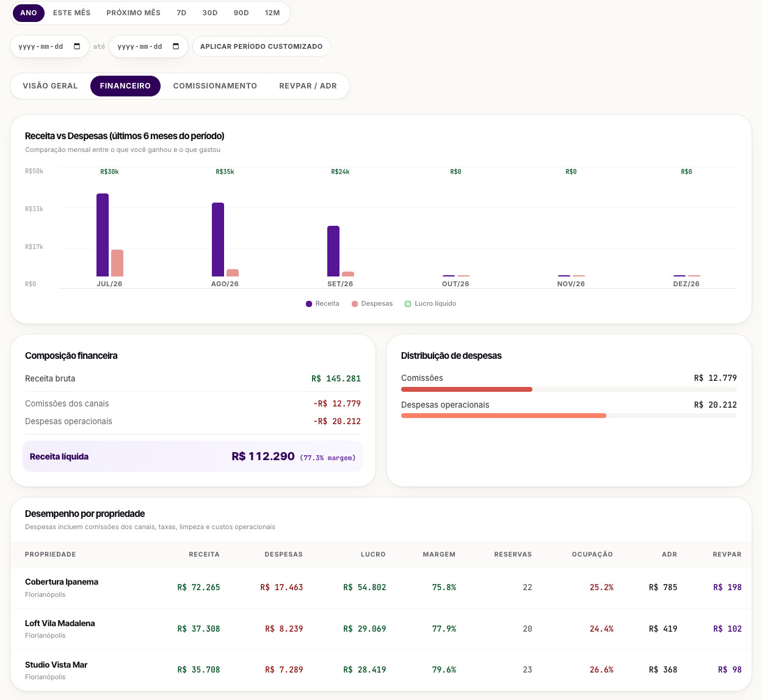Click the MARGEM column header

tap(439, 554)
